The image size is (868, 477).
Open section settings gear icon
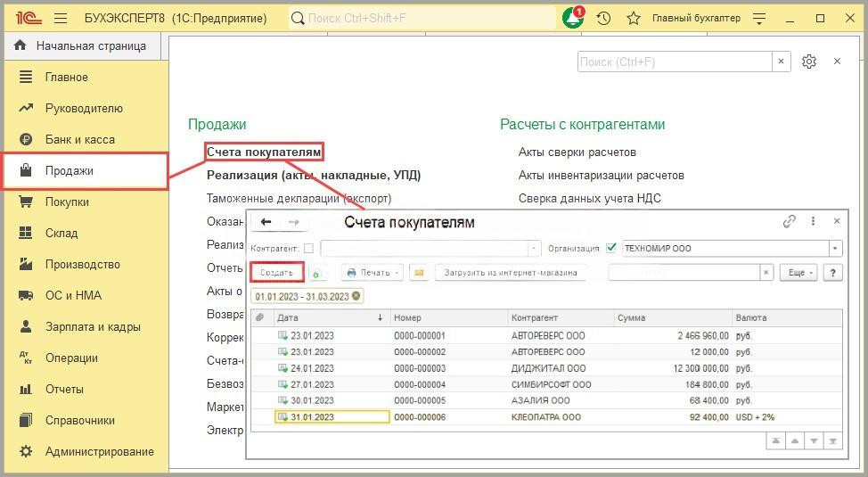click(x=809, y=62)
